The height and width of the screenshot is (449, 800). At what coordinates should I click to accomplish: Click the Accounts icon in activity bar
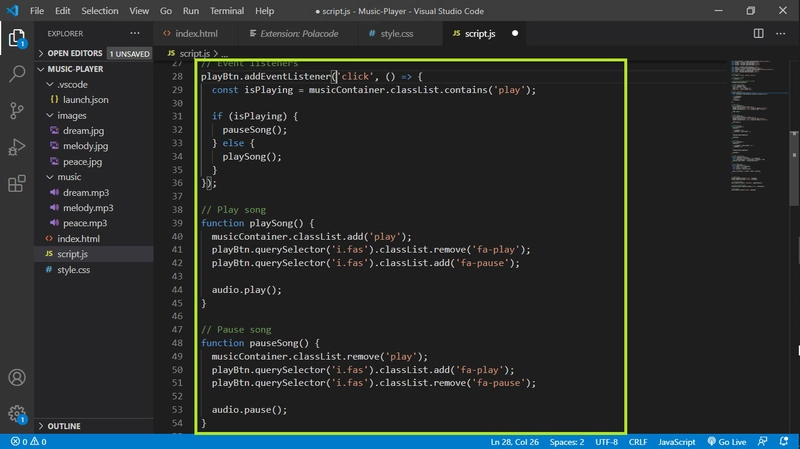(16, 378)
